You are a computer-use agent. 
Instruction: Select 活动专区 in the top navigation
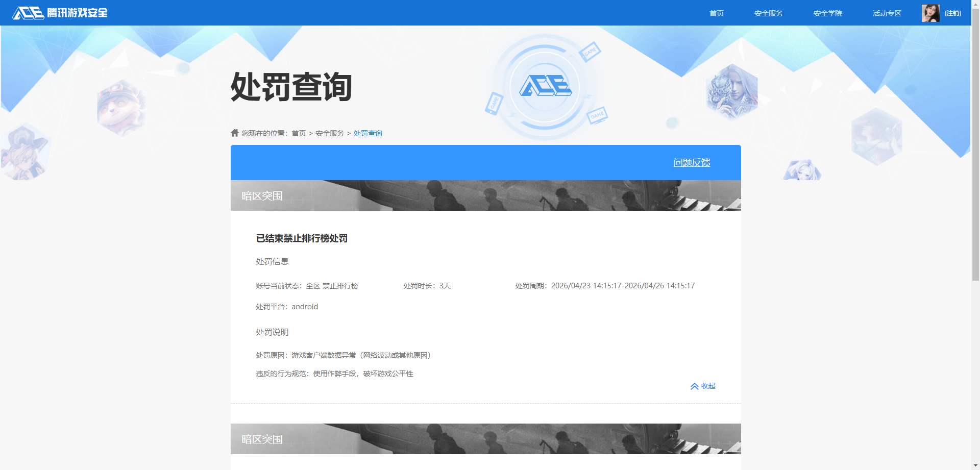click(x=887, y=13)
